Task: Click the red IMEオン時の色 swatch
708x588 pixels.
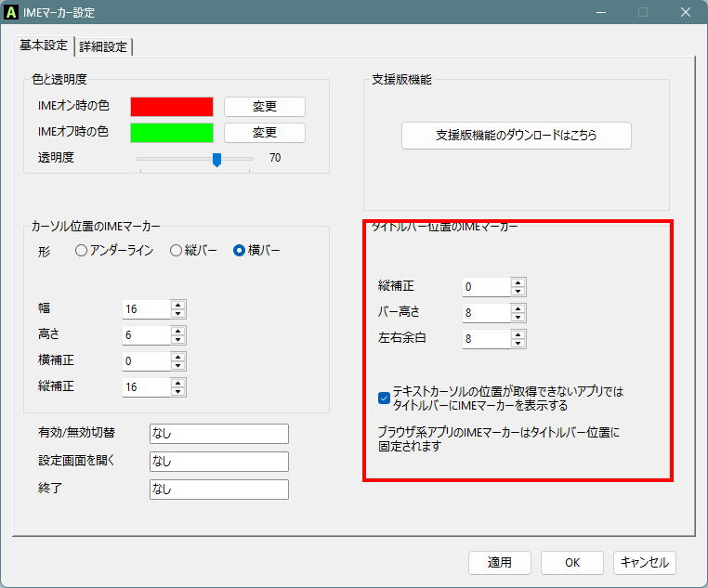Action: (x=172, y=107)
